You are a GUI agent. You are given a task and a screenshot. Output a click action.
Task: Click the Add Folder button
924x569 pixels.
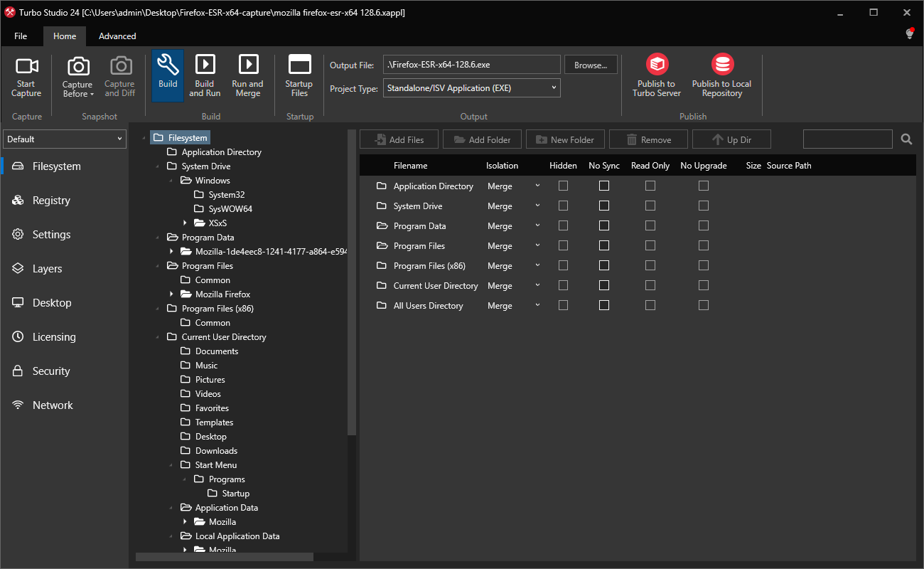tap(482, 139)
